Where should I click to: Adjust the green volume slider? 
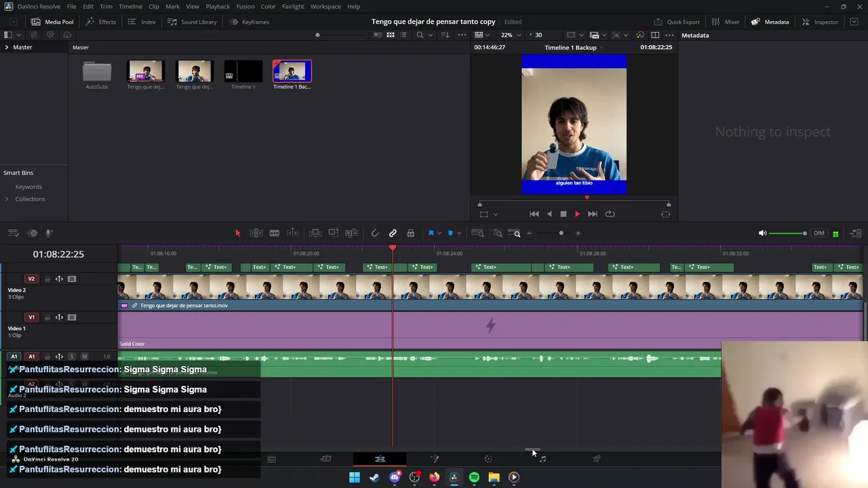pos(788,233)
